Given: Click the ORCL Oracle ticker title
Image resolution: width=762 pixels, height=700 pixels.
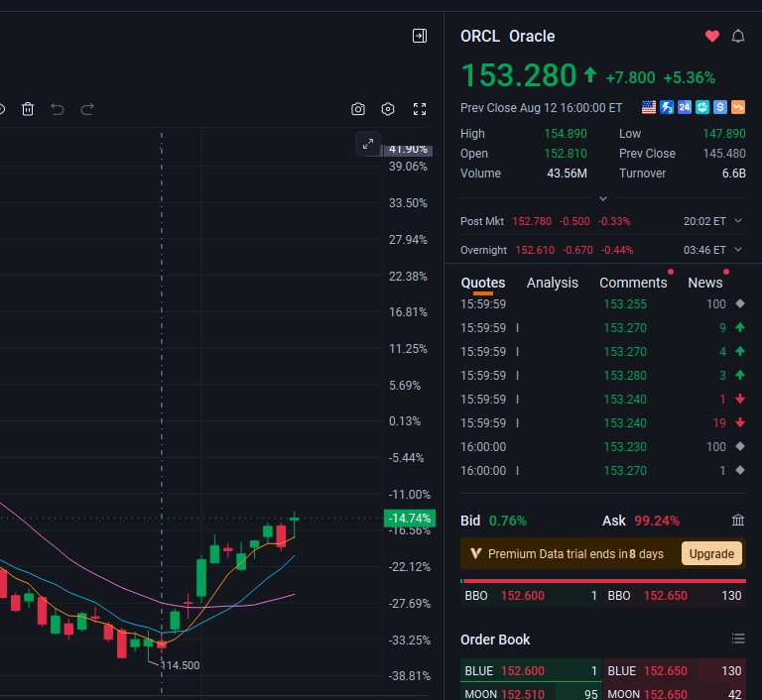Looking at the screenshot, I should (507, 36).
